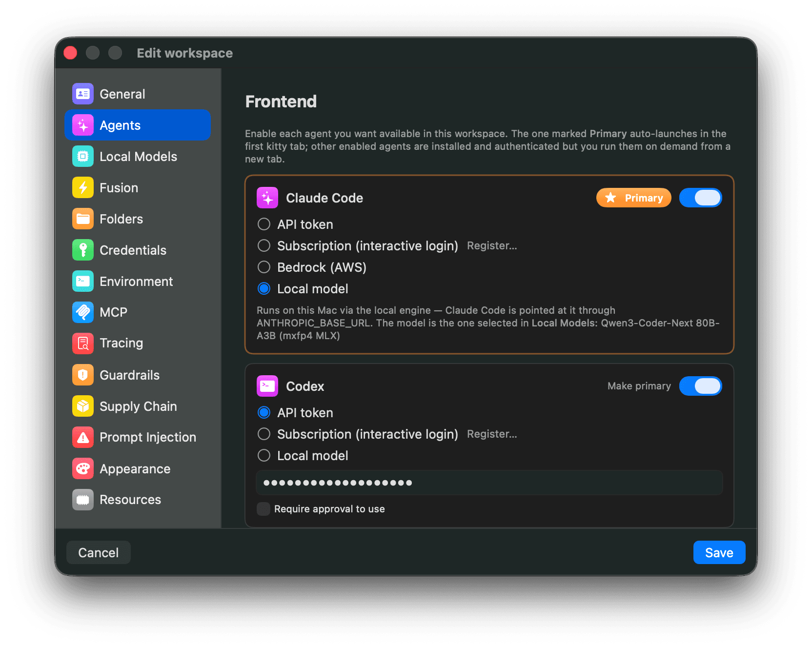
Task: Click the Agents sparkle icon in sidebar
Action: [83, 125]
